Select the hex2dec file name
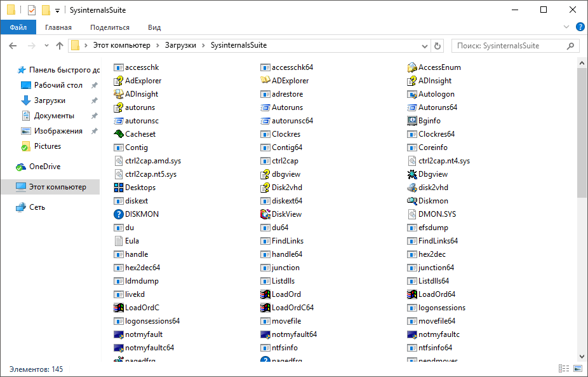 (432, 254)
